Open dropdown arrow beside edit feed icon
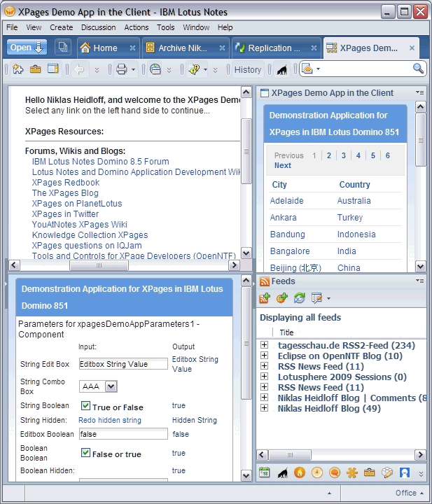This screenshot has height=504, width=432. (328, 299)
